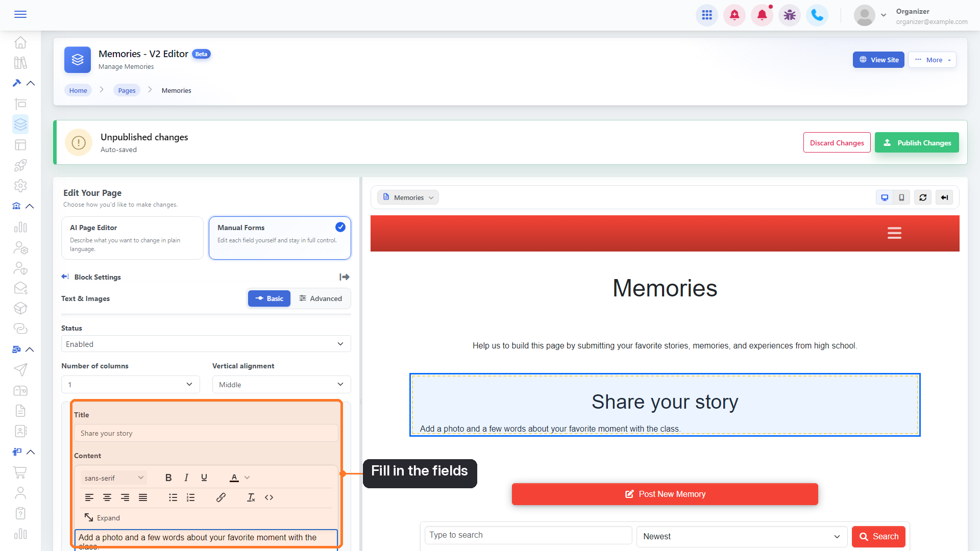Open the library books icon in sidebar
Image resolution: width=980 pixels, height=551 pixels.
20,63
